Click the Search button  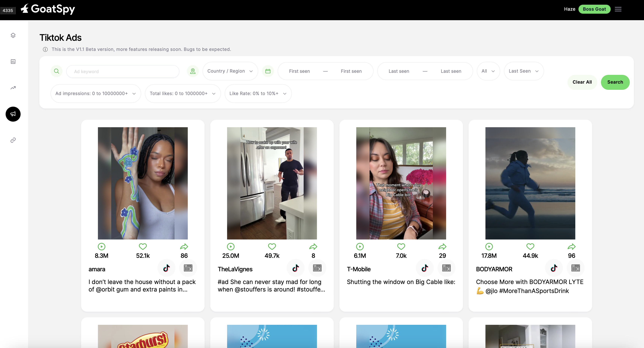coord(615,82)
